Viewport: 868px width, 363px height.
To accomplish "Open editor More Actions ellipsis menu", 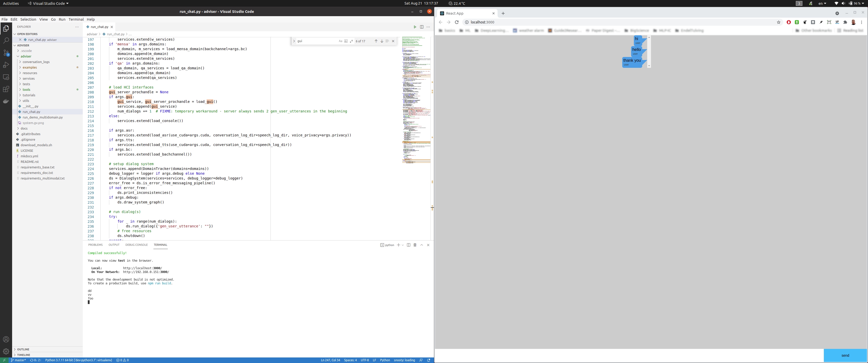I will coord(428,27).
